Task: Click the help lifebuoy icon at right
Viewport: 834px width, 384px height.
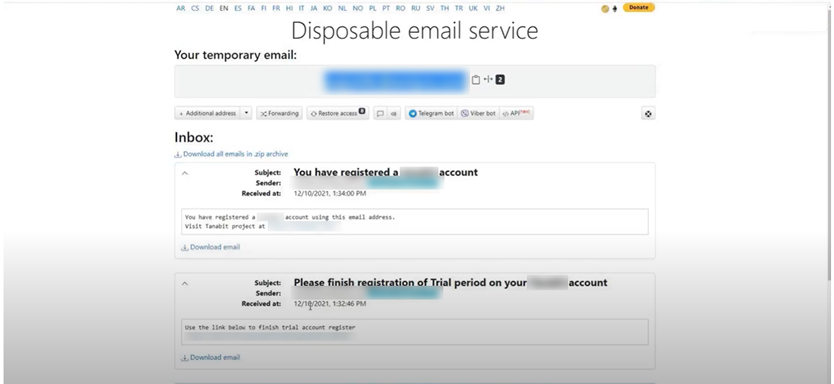Action: (x=648, y=113)
